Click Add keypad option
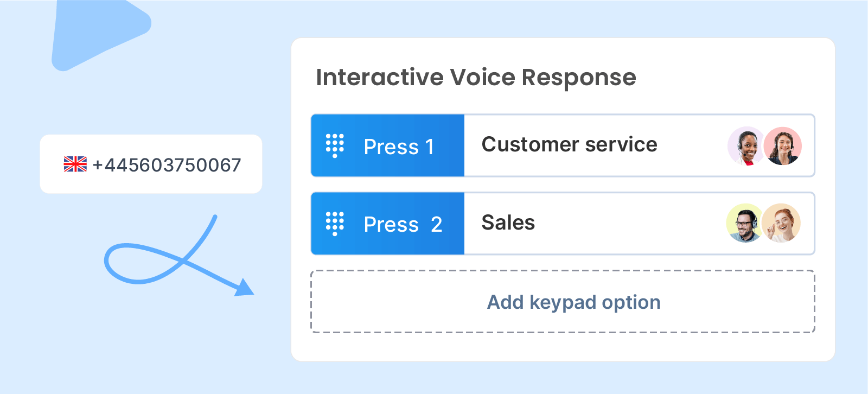 [x=573, y=302]
